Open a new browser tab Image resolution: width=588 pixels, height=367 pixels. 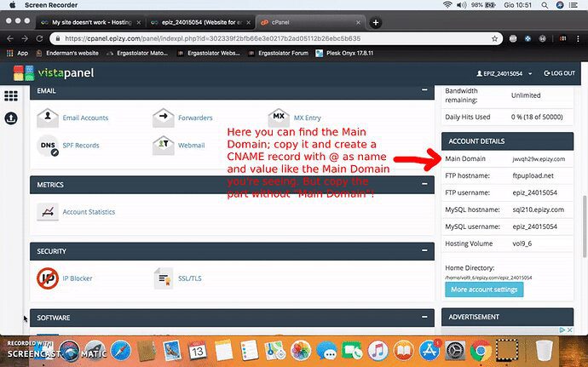coord(375,22)
